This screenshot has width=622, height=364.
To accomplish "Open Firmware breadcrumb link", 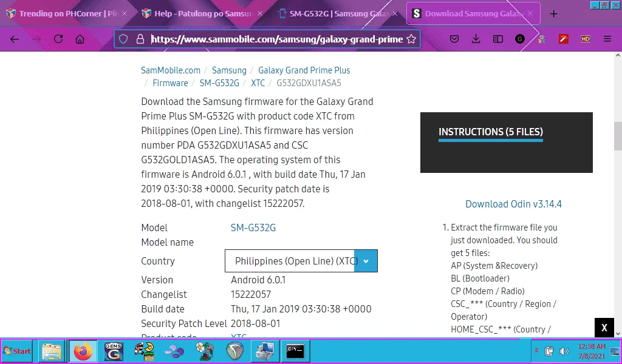I will pyautogui.click(x=170, y=83).
